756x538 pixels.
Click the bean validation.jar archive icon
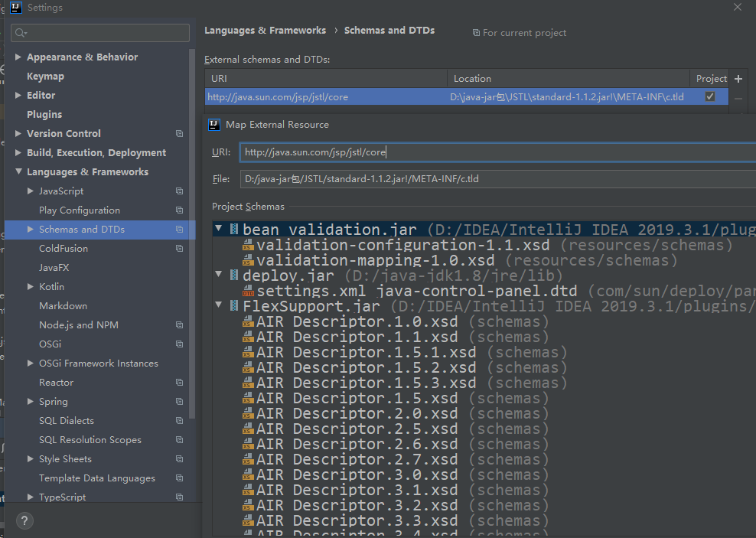pos(234,229)
